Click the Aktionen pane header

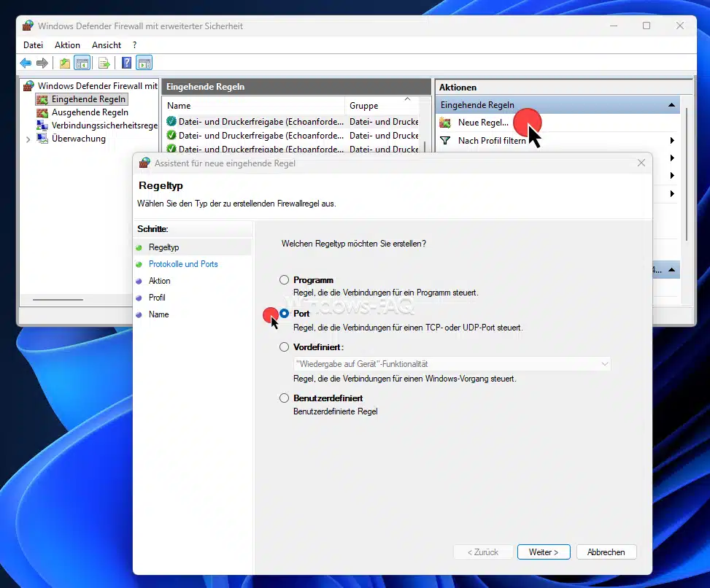tap(564, 88)
